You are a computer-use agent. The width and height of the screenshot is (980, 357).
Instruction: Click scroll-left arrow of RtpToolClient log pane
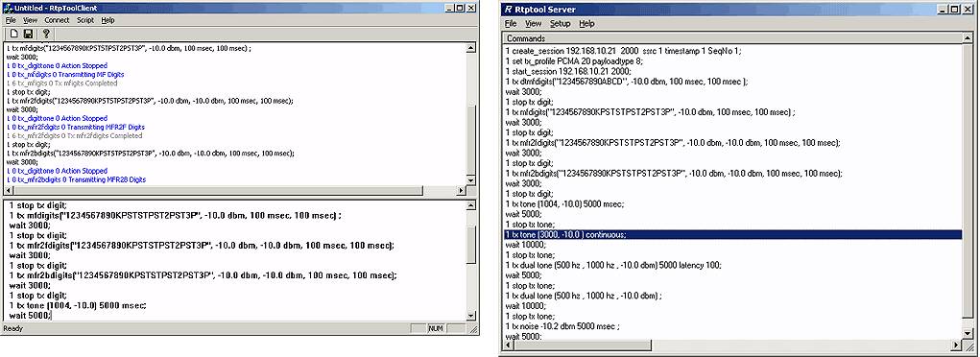tap(9, 190)
